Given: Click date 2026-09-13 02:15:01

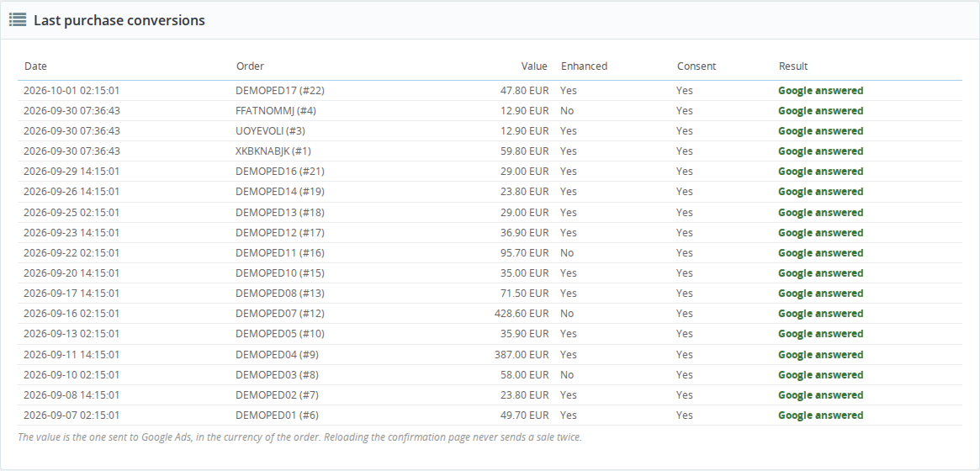Looking at the screenshot, I should point(72,334).
